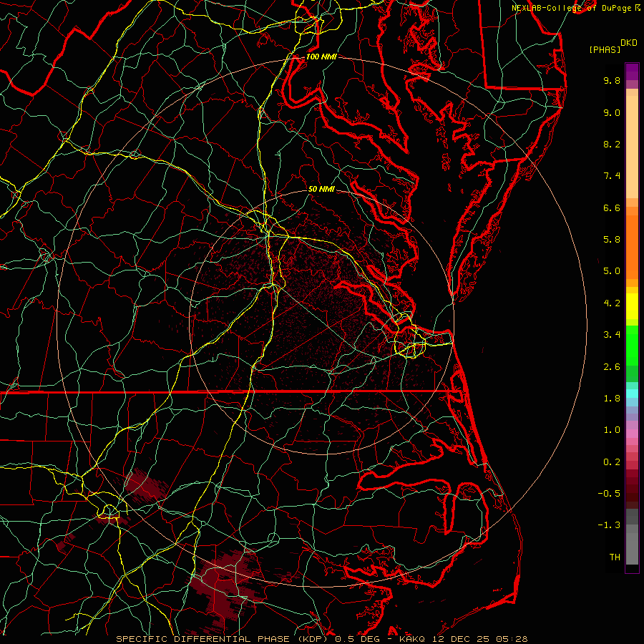Pick the peach swatch beside 8.2
Screen dimensions: 644x644
(x=632, y=147)
